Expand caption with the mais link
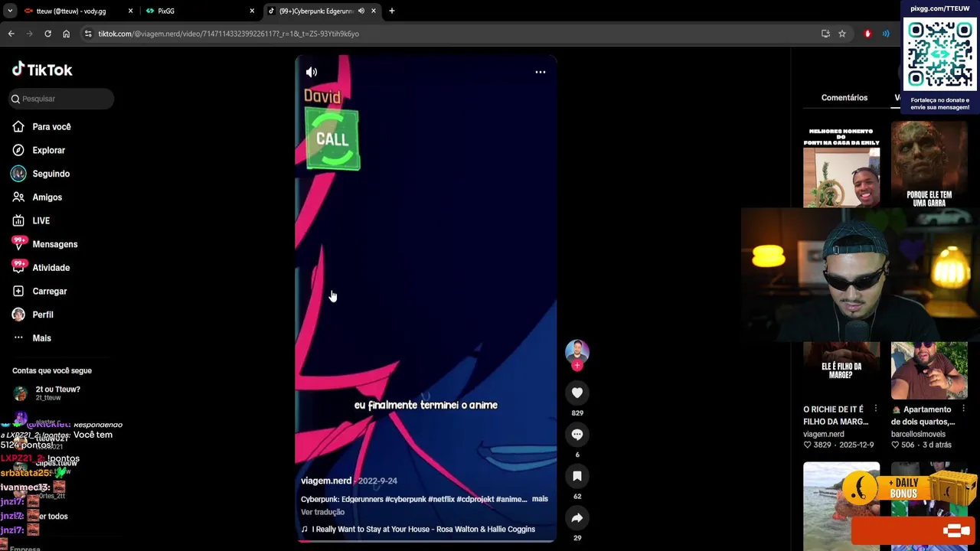The width and height of the screenshot is (980, 551). click(540, 499)
